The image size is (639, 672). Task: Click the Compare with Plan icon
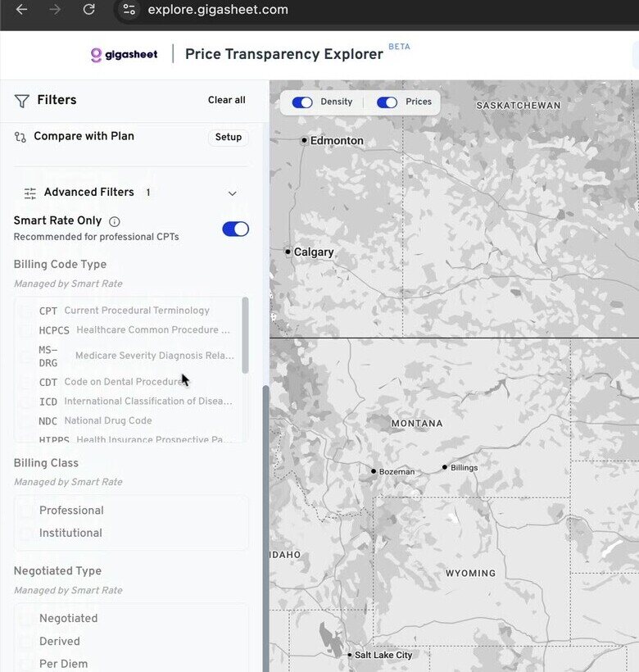point(20,137)
